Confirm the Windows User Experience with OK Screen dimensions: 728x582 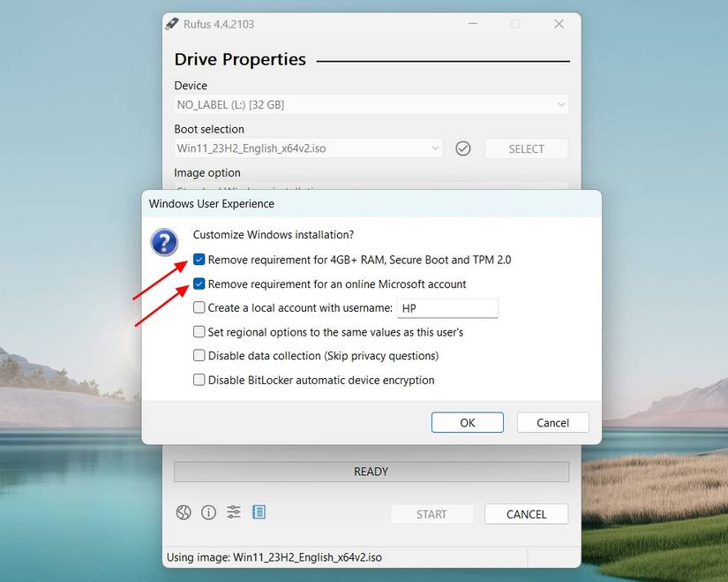tap(467, 422)
